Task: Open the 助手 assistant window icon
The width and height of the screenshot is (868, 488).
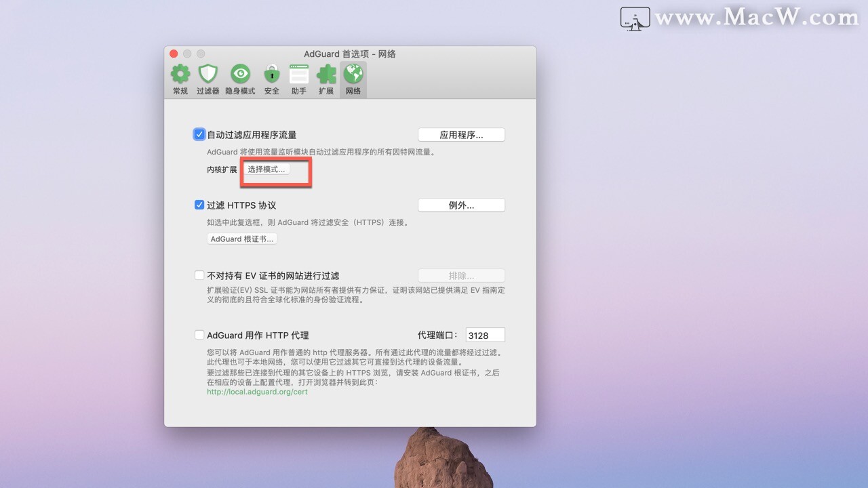Action: [x=299, y=74]
